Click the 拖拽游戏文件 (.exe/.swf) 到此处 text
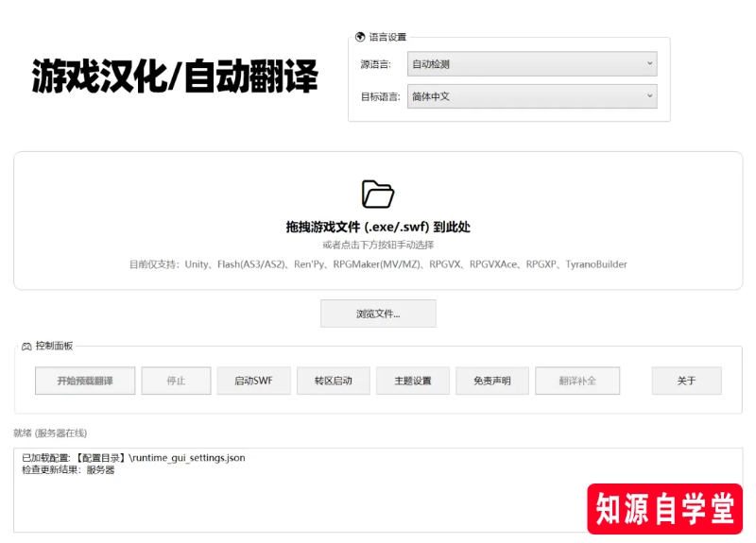The width and height of the screenshot is (756, 543). coord(378,227)
